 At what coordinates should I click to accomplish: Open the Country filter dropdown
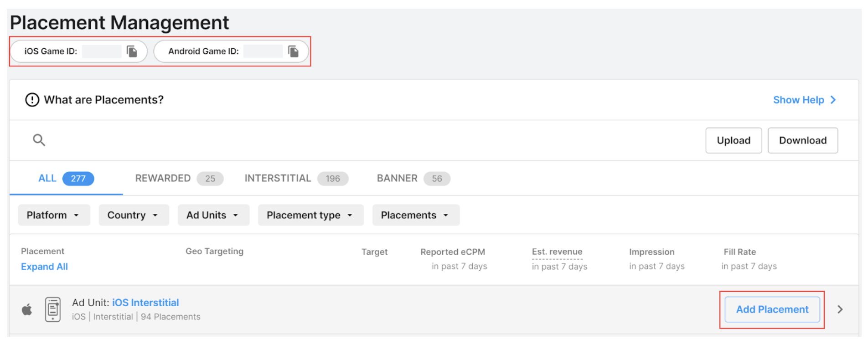133,215
